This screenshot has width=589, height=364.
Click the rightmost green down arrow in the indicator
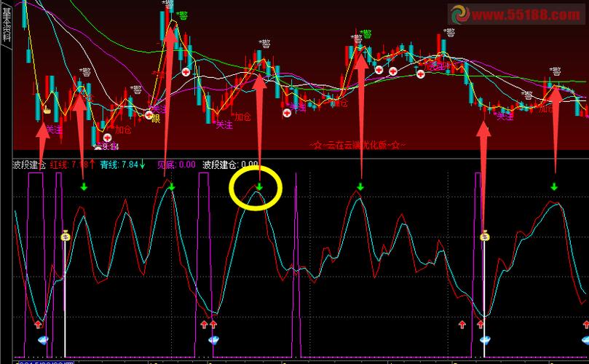tap(554, 187)
